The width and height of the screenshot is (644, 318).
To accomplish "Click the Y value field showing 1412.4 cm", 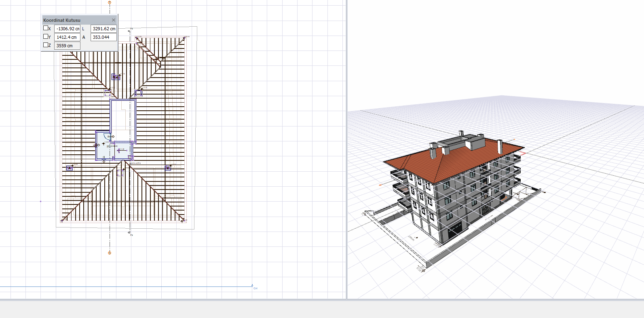I will pyautogui.click(x=67, y=37).
